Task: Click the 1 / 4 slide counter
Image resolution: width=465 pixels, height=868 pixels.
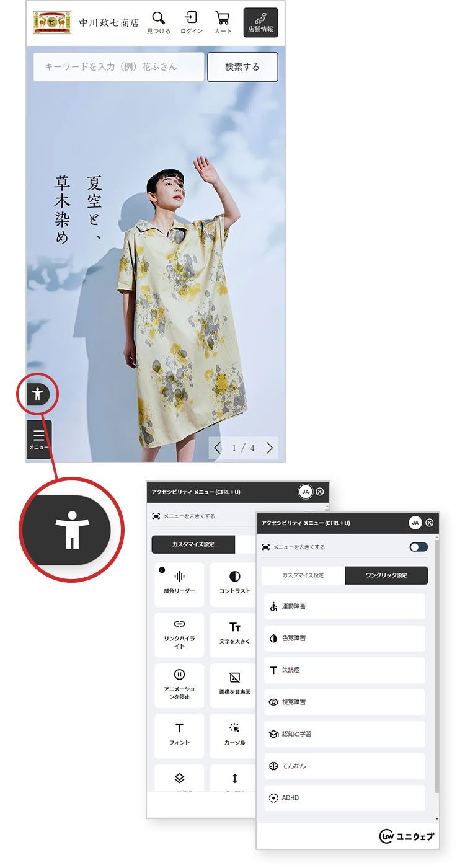Action: [243, 448]
